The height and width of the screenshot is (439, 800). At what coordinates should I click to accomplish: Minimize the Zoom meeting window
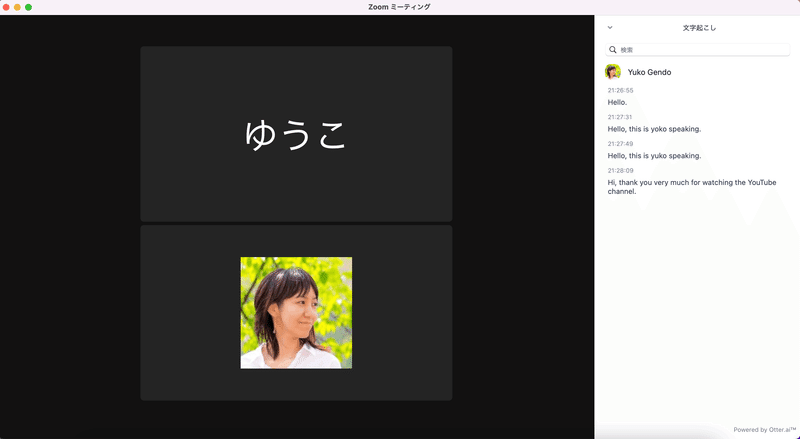17,7
